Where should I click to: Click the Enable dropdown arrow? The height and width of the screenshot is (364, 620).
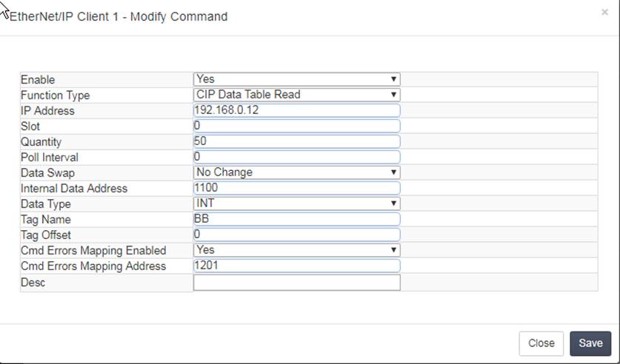point(393,79)
